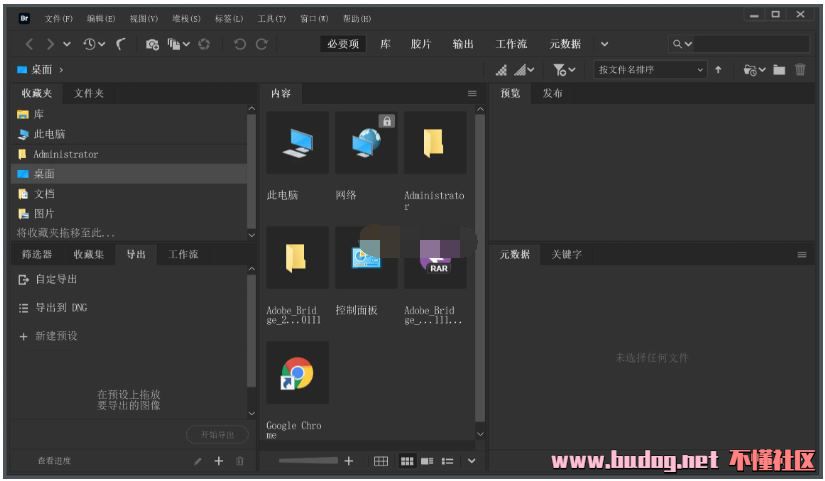The height and width of the screenshot is (481, 825).
Task: Click the thumbnail quality staircase icon
Action: pyautogui.click(x=501, y=69)
